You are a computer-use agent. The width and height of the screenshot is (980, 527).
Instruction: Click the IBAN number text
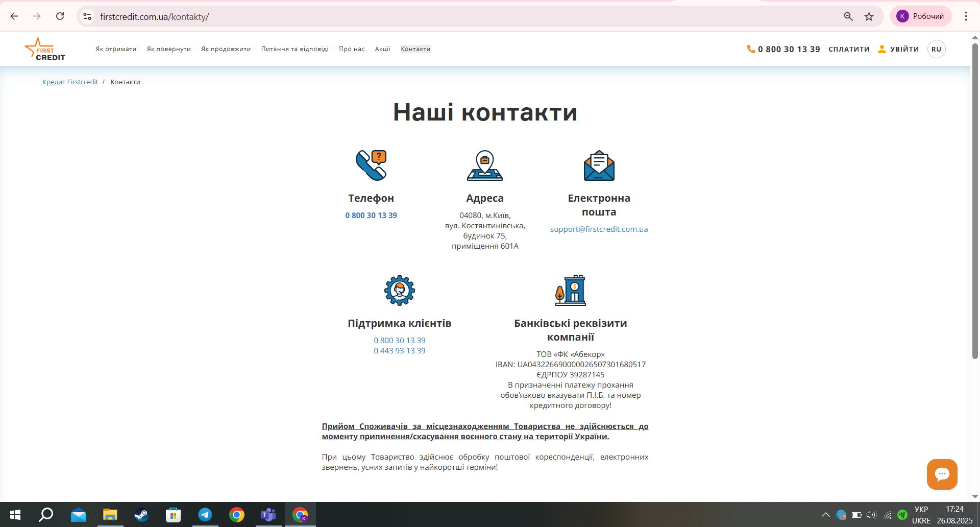pos(571,365)
